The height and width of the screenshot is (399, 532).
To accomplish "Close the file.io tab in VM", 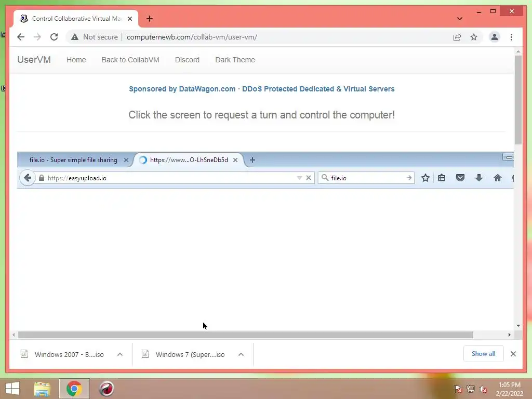I will coord(126,160).
